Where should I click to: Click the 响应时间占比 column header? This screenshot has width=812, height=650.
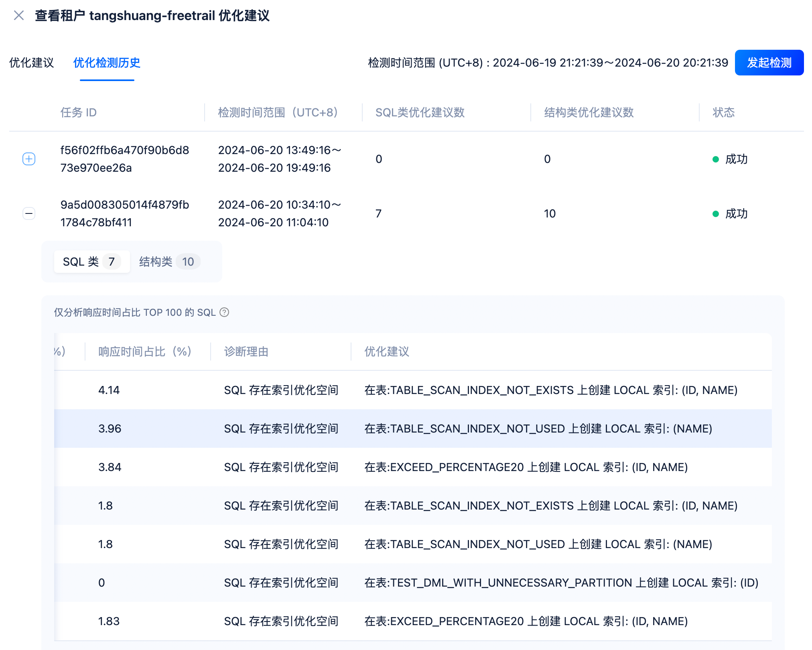coord(144,351)
